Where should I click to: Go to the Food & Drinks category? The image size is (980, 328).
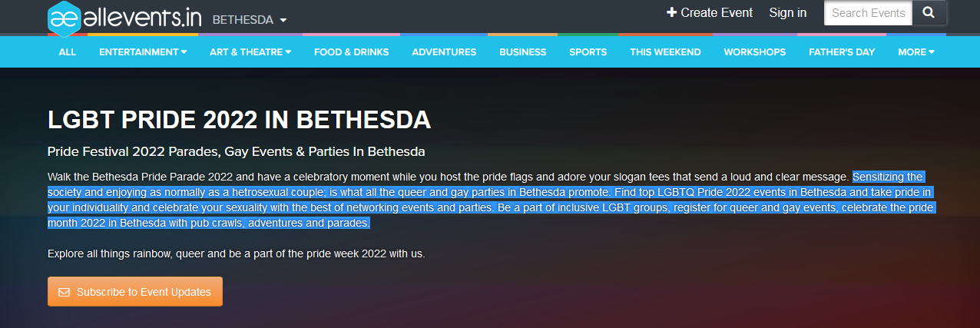click(351, 52)
